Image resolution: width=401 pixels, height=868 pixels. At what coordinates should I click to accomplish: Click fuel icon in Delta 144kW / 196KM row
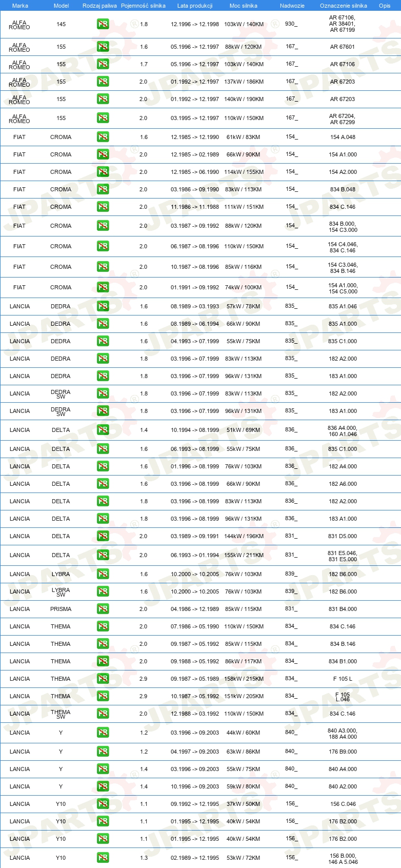(103, 536)
